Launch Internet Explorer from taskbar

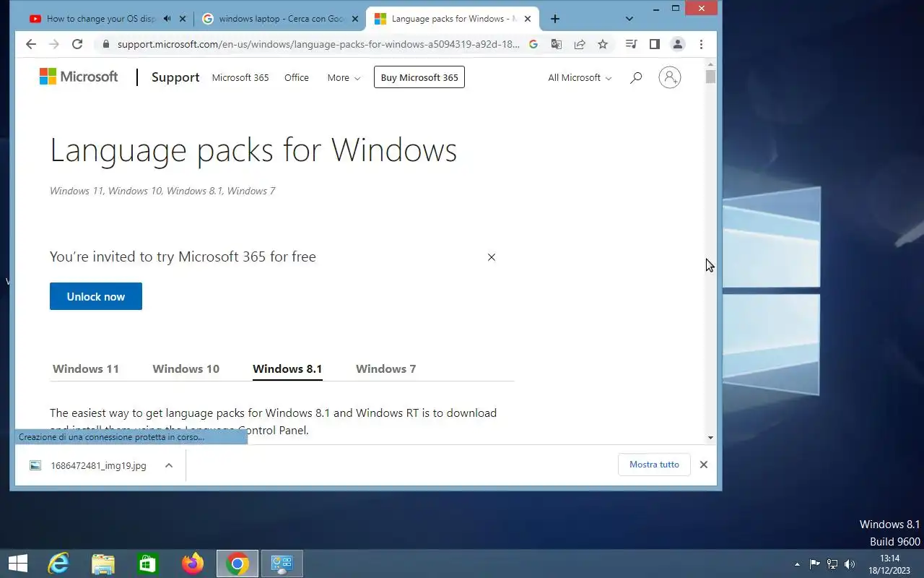coord(58,564)
